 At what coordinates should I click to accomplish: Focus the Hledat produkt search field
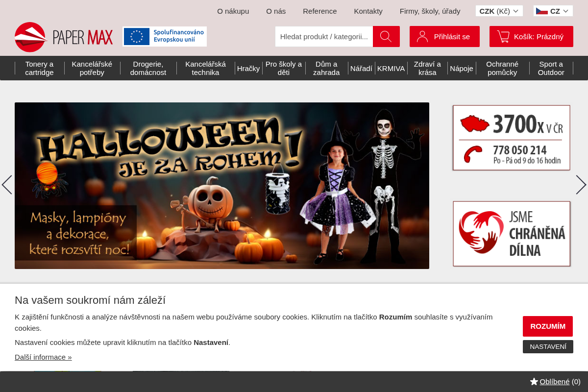point(324,36)
